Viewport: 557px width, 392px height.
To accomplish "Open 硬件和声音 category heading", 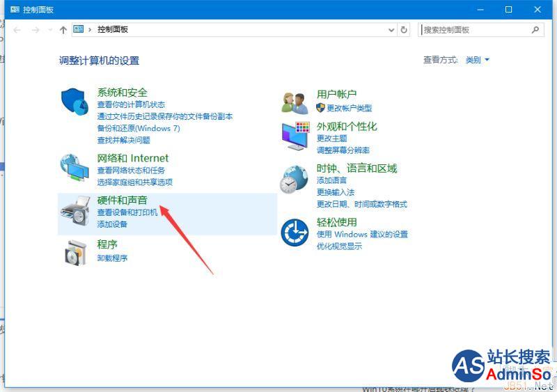I will click(123, 200).
